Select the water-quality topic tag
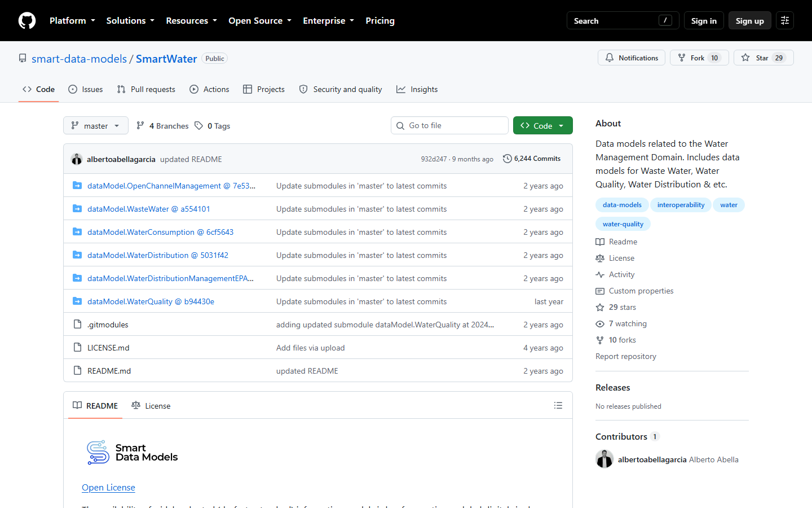The height and width of the screenshot is (508, 812). pos(623,224)
